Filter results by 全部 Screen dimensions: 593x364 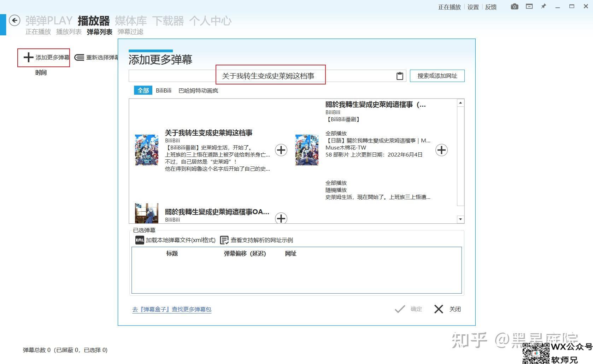point(143,90)
